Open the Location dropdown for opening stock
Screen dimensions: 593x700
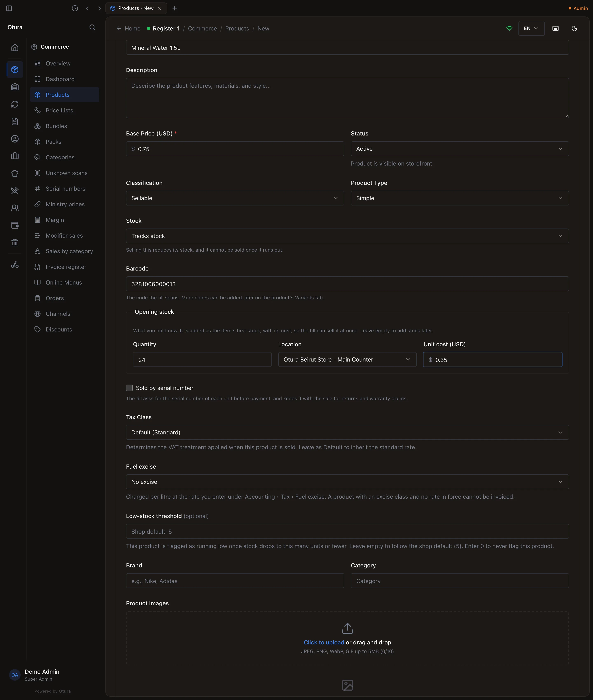tap(347, 360)
